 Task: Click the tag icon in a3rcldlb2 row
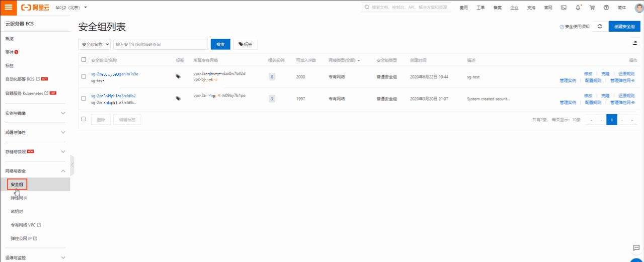click(x=178, y=99)
